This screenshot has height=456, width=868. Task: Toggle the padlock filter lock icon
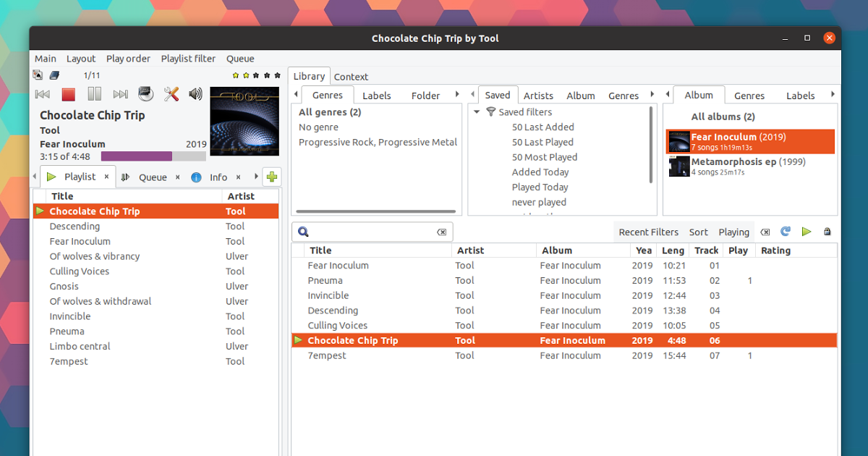[x=827, y=232]
